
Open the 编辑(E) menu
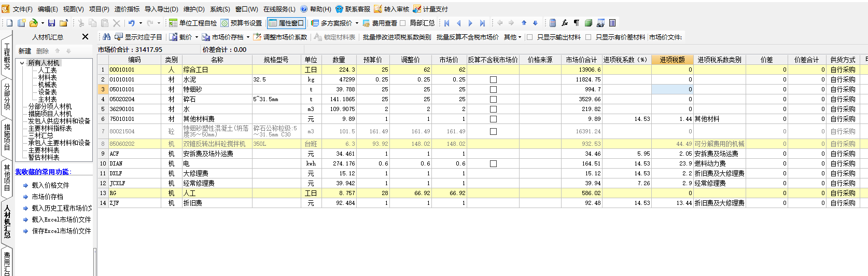click(48, 9)
